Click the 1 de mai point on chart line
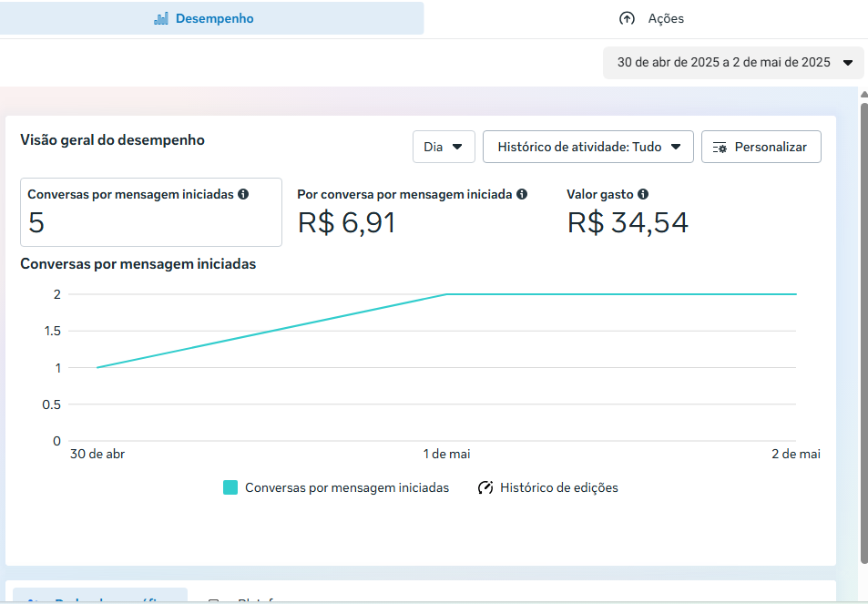This screenshot has width=868, height=604. pos(446,294)
